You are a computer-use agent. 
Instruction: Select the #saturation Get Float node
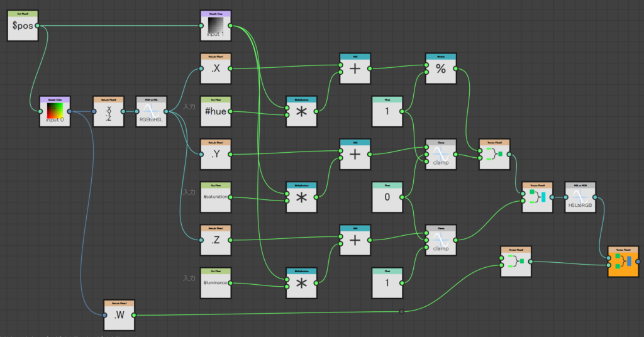click(x=216, y=199)
